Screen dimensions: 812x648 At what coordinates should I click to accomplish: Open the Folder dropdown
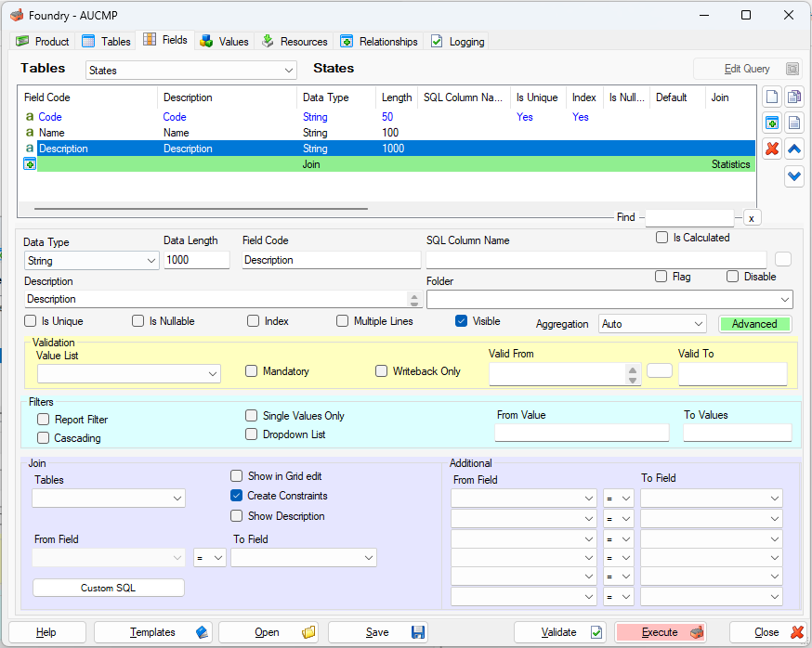(x=609, y=299)
